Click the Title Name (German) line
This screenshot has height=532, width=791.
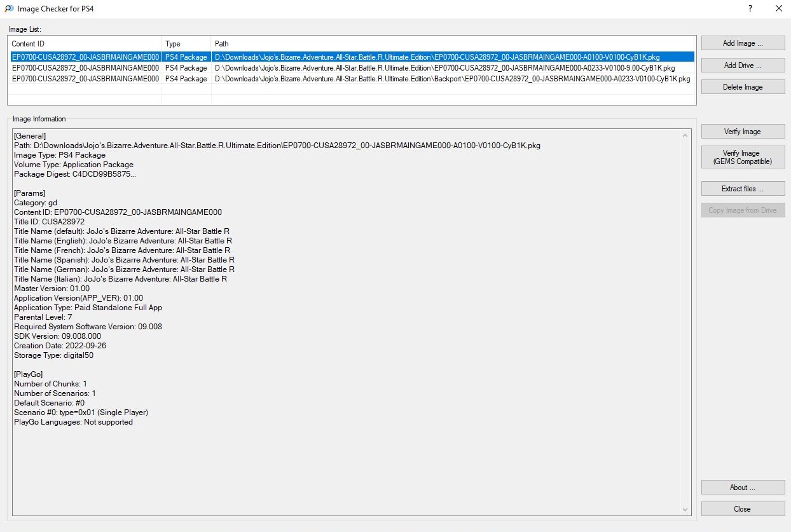[x=124, y=269]
